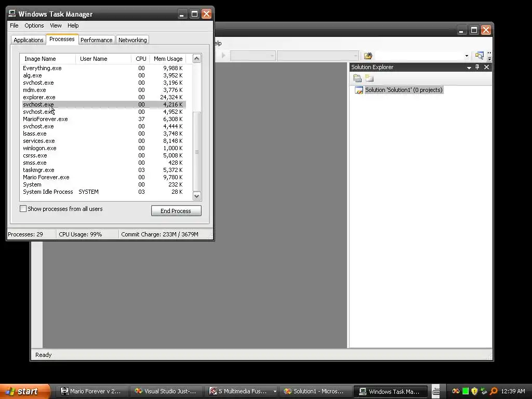
Task: Click the process list scroll up arrow
Action: (x=197, y=59)
